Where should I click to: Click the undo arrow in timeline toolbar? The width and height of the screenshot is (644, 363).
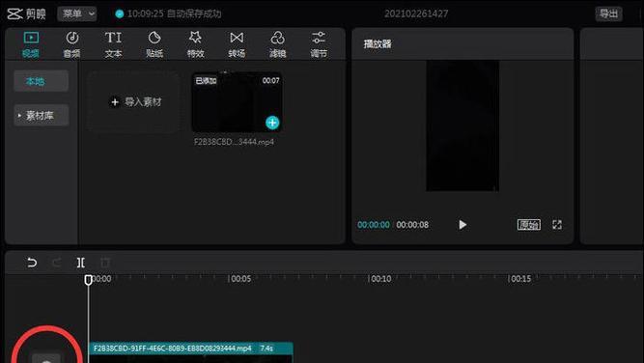coord(32,262)
